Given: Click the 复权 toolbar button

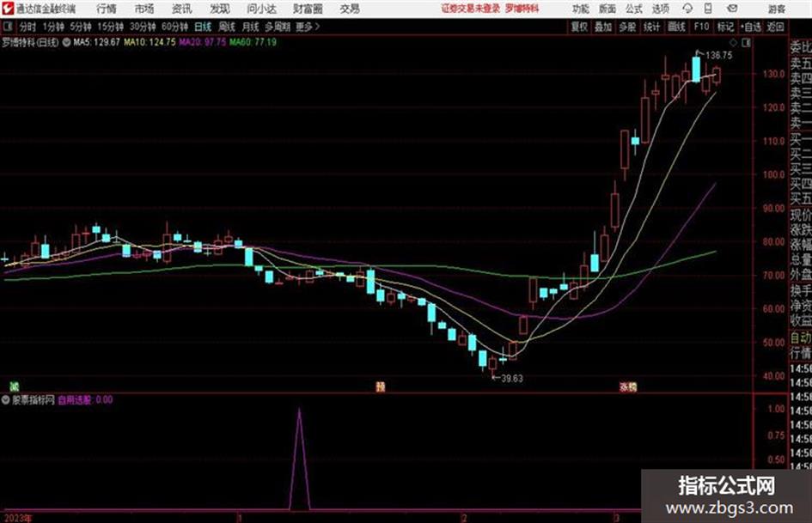Looking at the screenshot, I should coord(579,27).
